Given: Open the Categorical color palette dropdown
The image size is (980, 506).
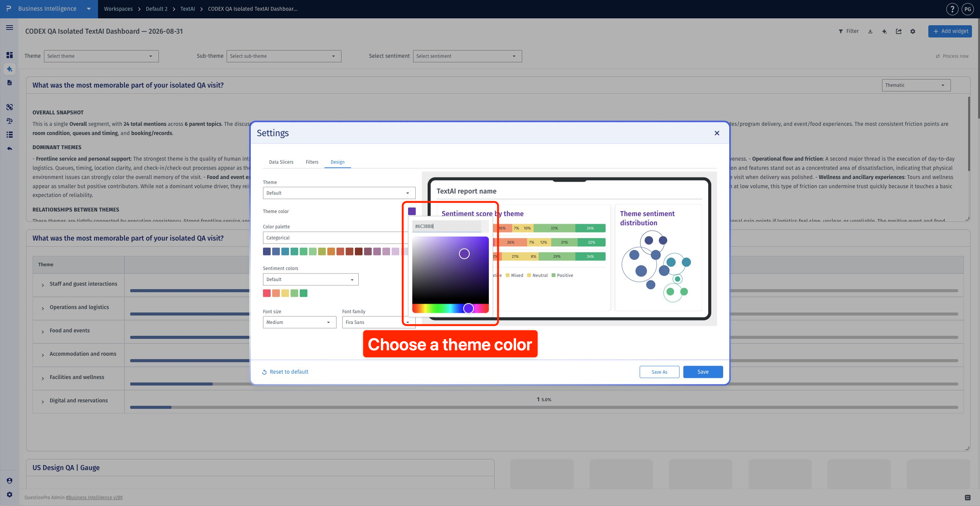Looking at the screenshot, I should pos(335,238).
